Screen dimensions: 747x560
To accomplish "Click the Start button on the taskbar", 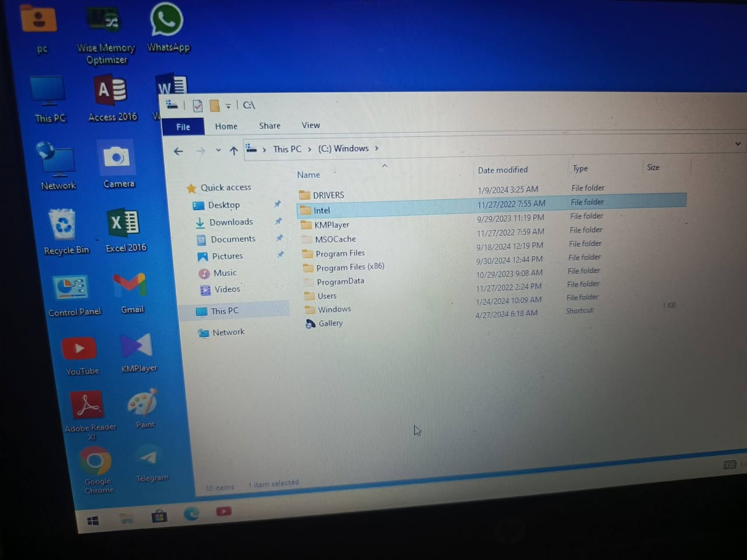I will coord(93,520).
